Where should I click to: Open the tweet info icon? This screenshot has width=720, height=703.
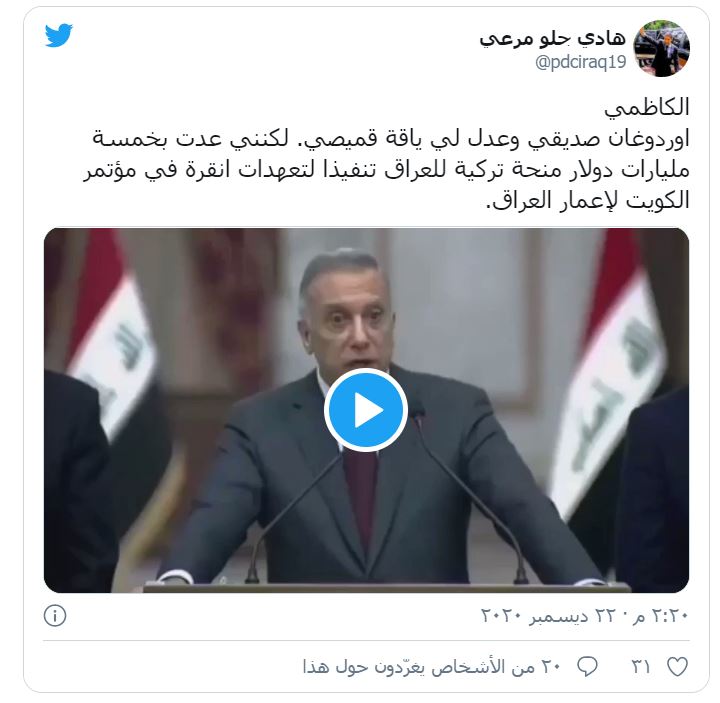[x=55, y=615]
